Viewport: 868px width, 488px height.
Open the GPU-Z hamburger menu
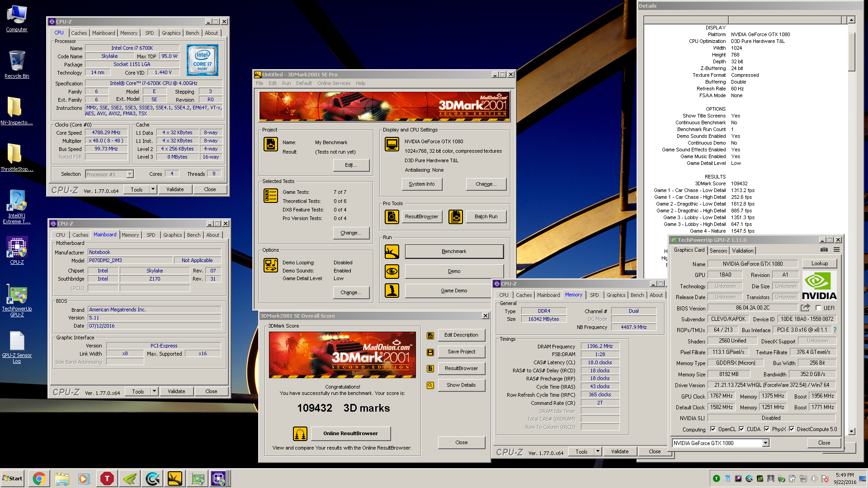837,250
